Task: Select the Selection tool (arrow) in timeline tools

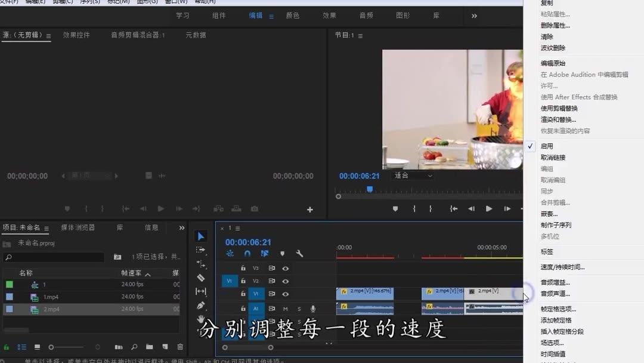Action: tap(201, 235)
